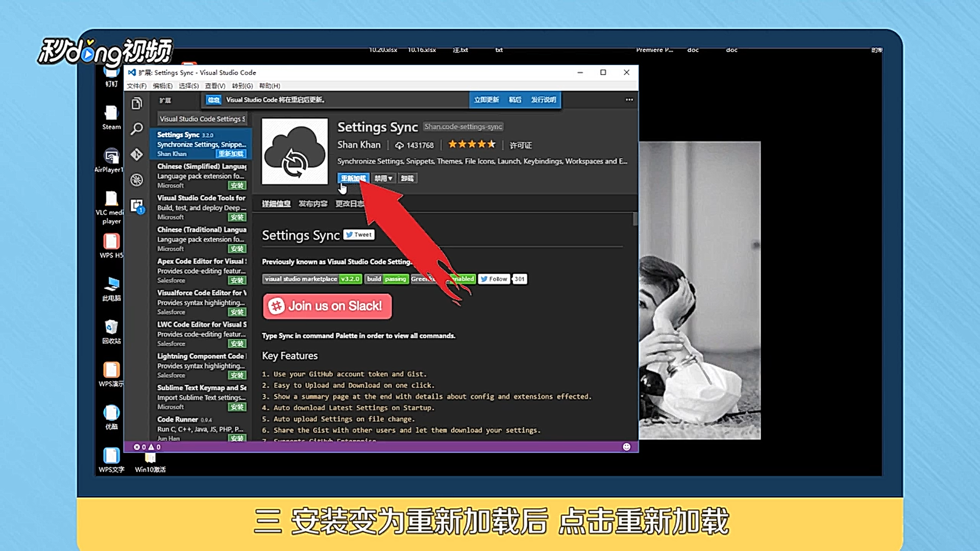The image size is (980, 551).
Task: Select Visual Studio Code Tools for AI extension
Action: tap(201, 207)
